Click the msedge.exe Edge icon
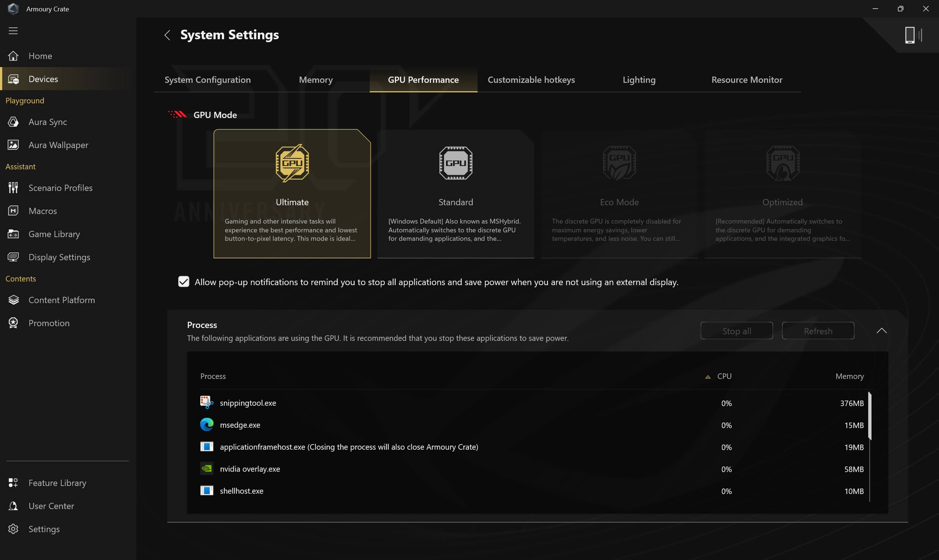This screenshot has height=560, width=939. pyautogui.click(x=207, y=424)
